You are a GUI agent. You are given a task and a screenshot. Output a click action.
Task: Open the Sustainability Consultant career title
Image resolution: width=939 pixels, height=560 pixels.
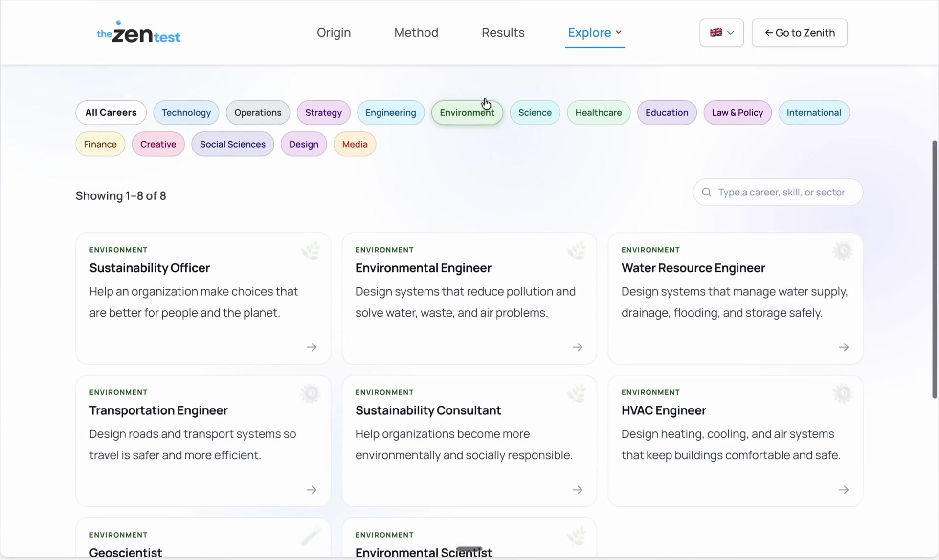click(428, 410)
